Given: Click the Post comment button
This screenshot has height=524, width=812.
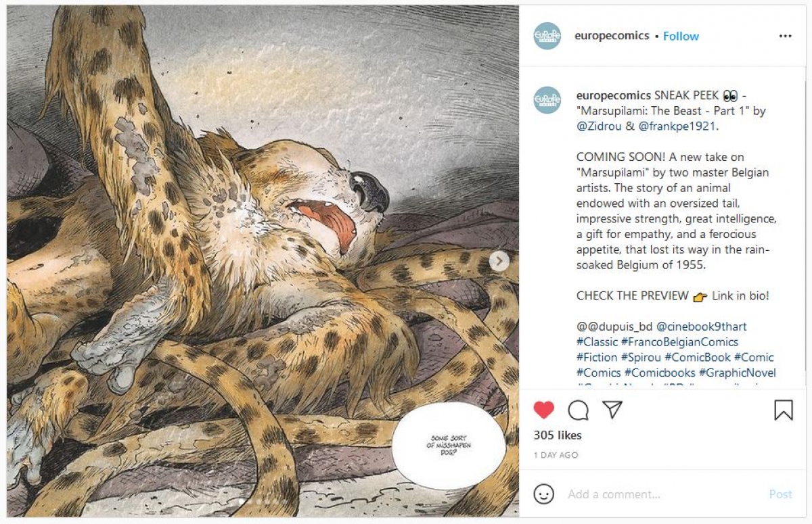Looking at the screenshot, I should tap(780, 494).
